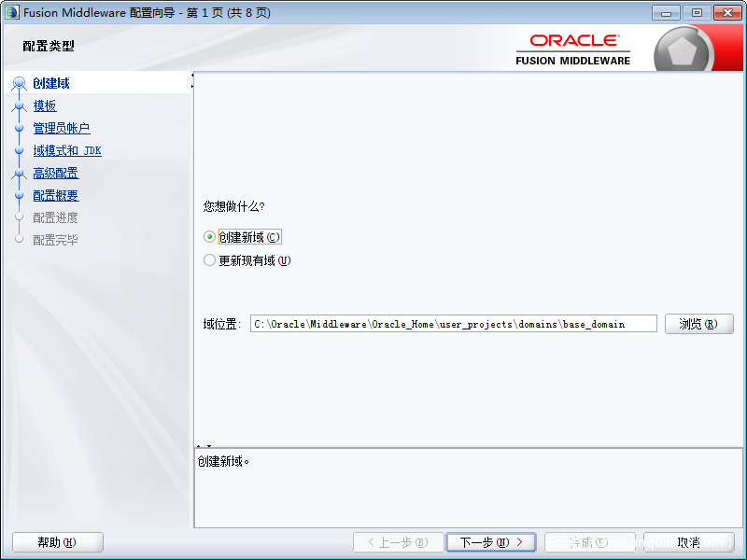This screenshot has width=747, height=560.
Task: Jump to the 模板 step link
Action: (x=45, y=105)
